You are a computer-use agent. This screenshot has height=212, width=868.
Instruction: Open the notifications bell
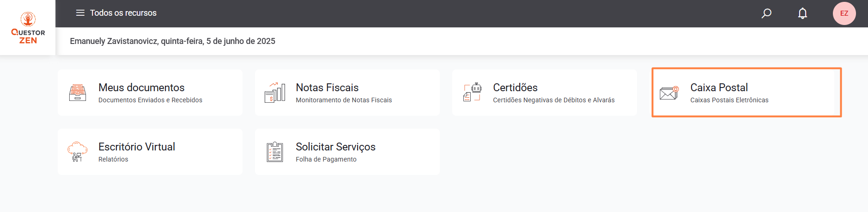(x=802, y=13)
